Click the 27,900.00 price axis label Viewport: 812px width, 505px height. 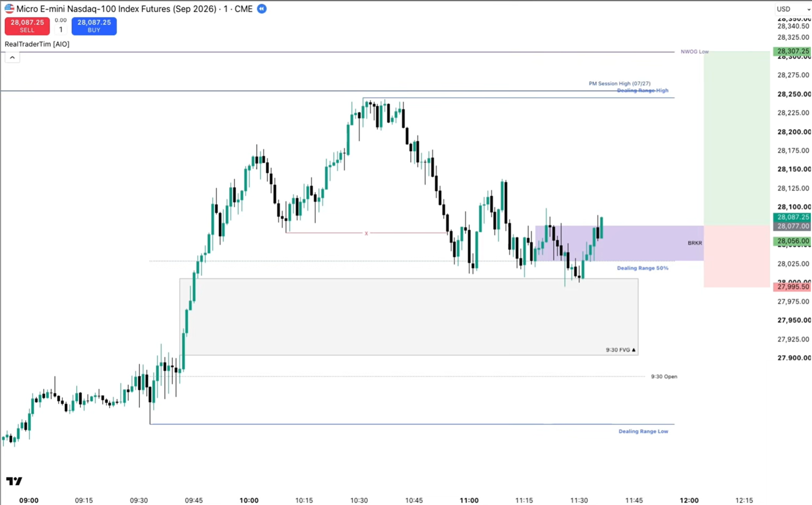[x=794, y=358]
